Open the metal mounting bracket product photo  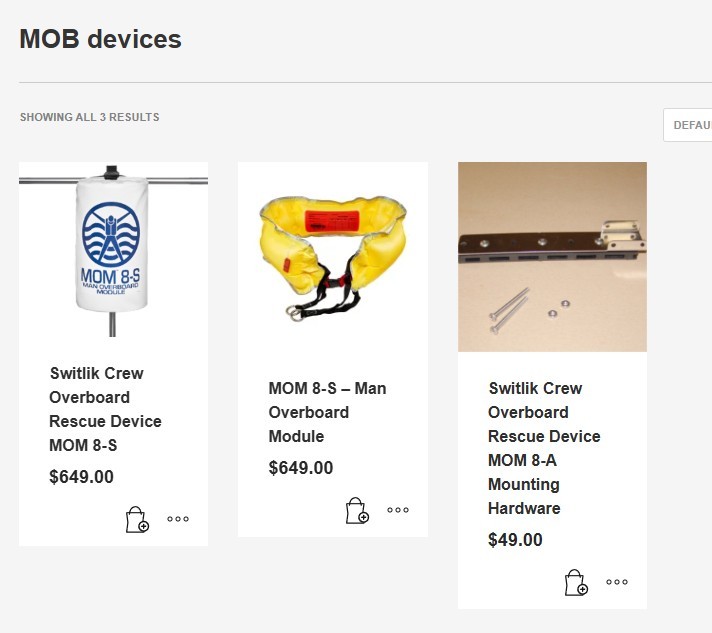pyautogui.click(x=552, y=256)
